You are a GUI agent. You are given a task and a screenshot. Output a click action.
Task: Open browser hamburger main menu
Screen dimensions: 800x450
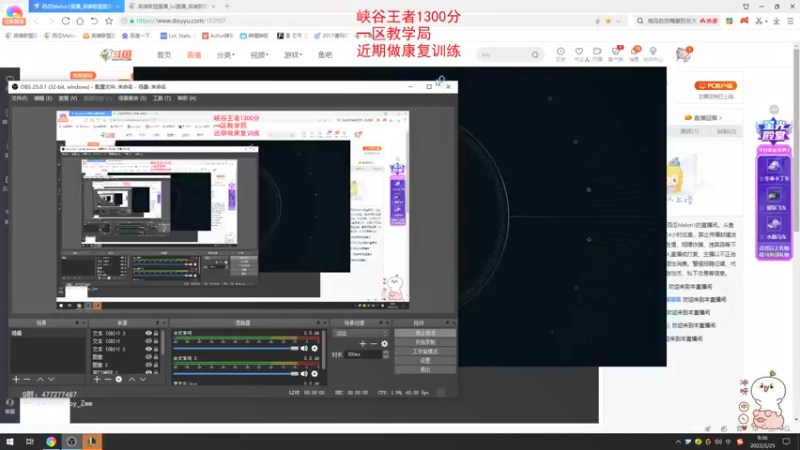[x=790, y=21]
